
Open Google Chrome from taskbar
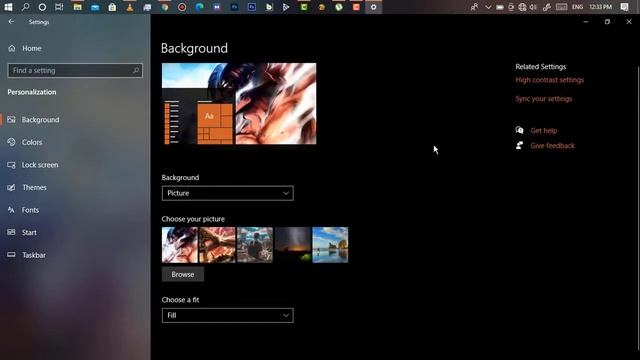coord(164,7)
